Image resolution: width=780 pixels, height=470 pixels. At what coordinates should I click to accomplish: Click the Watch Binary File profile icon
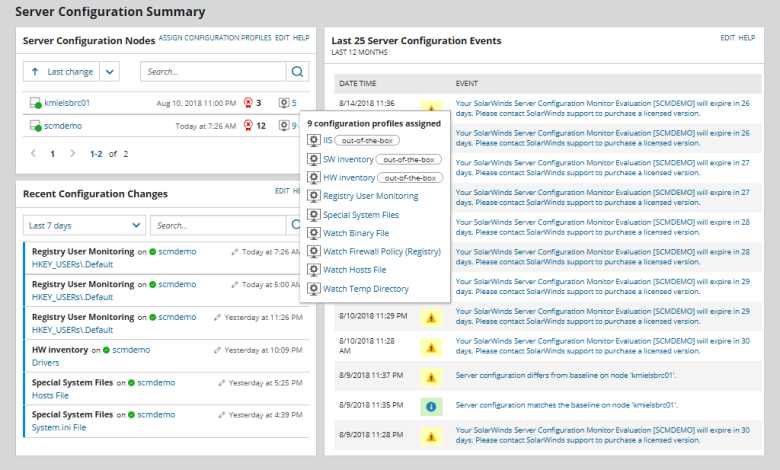point(313,233)
